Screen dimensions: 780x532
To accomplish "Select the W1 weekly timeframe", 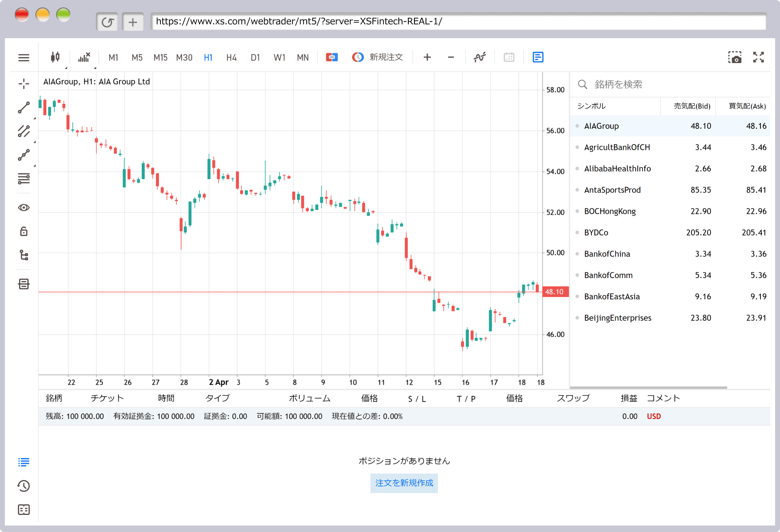I will (x=279, y=58).
